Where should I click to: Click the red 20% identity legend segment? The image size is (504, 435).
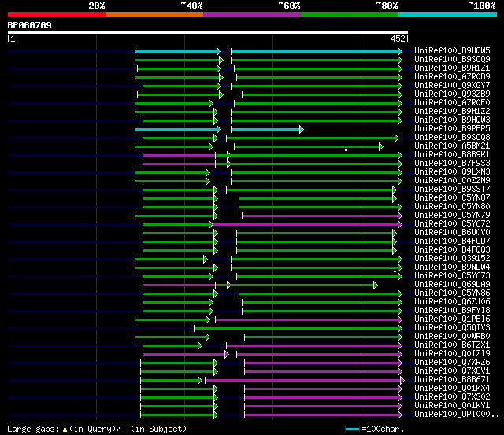(x=57, y=14)
